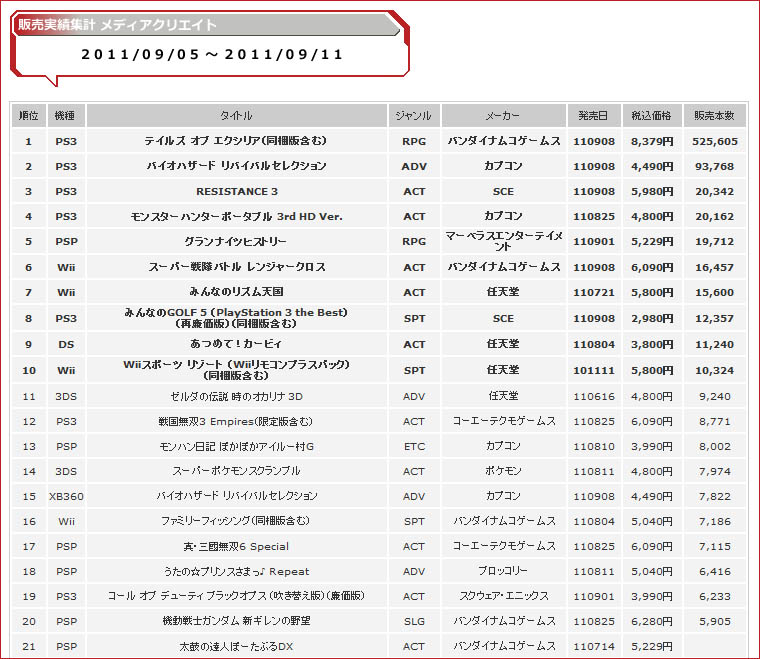Click マーベラスエンターテイメント maker cell
The width and height of the screenshot is (760, 659).
pyautogui.click(x=503, y=241)
